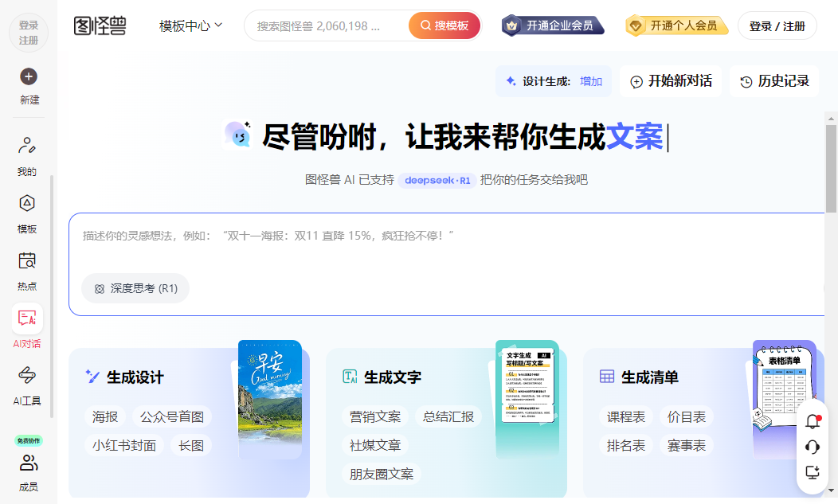The width and height of the screenshot is (838, 504).
Task: Select the 社媒文章 tag
Action: 375,445
